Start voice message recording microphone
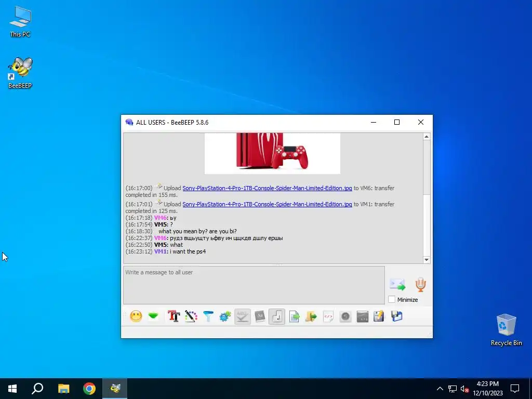The width and height of the screenshot is (532, 399). pyautogui.click(x=421, y=284)
